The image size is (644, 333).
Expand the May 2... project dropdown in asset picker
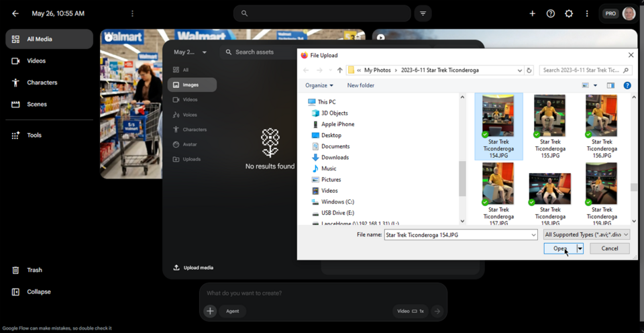point(190,52)
